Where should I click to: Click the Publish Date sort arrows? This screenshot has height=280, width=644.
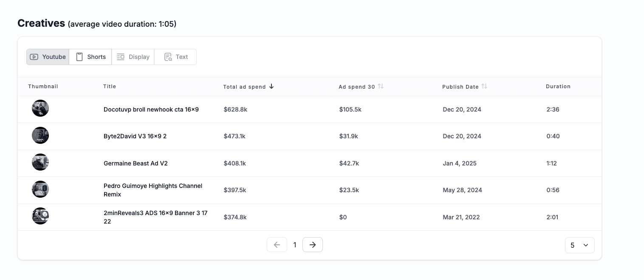[484, 87]
